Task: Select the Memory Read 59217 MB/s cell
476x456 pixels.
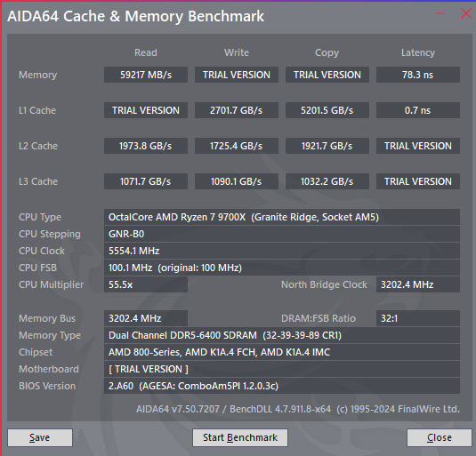Action: pos(146,75)
